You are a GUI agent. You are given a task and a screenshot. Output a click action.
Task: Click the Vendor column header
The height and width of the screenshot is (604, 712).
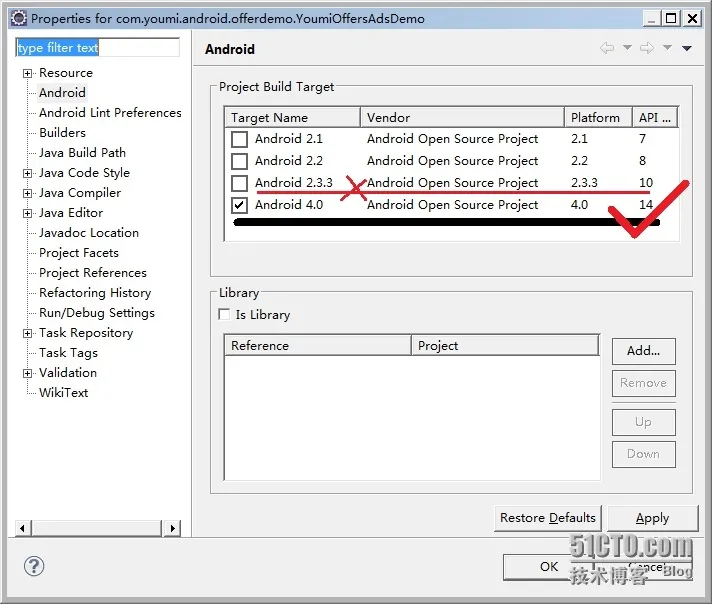(x=462, y=118)
